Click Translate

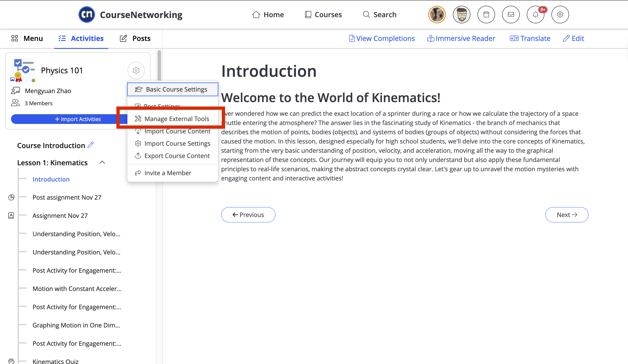coord(530,38)
